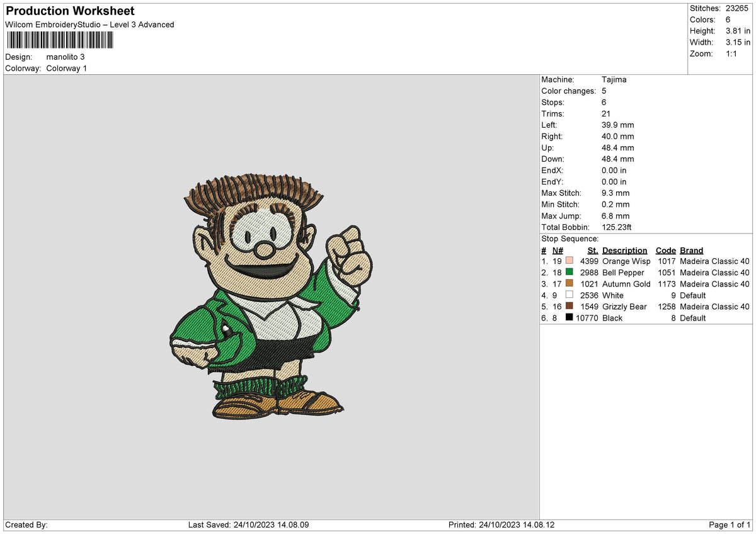The height and width of the screenshot is (534, 756).
Task: Click the 'Stop Sequence:' heading
Action: [x=570, y=239]
